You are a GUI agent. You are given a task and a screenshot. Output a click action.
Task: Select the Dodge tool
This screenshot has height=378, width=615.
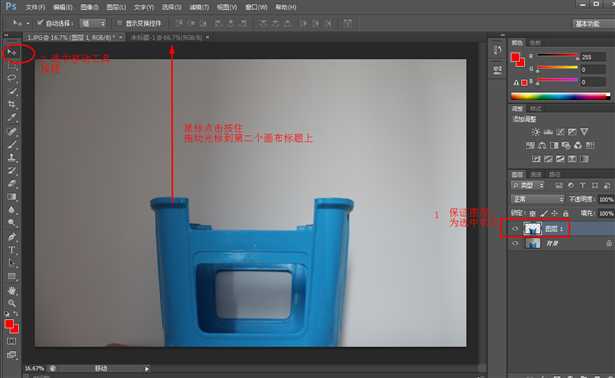tap(12, 223)
